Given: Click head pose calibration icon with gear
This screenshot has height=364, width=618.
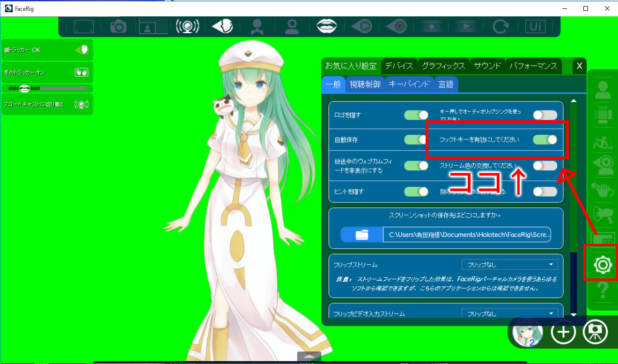Looking at the screenshot, I should click(292, 27).
